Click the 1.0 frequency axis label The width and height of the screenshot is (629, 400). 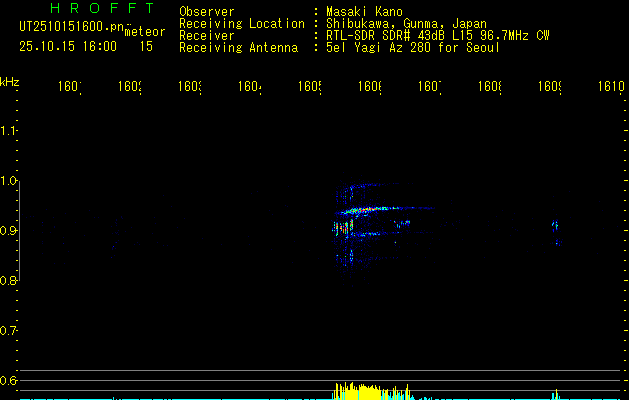point(9,181)
